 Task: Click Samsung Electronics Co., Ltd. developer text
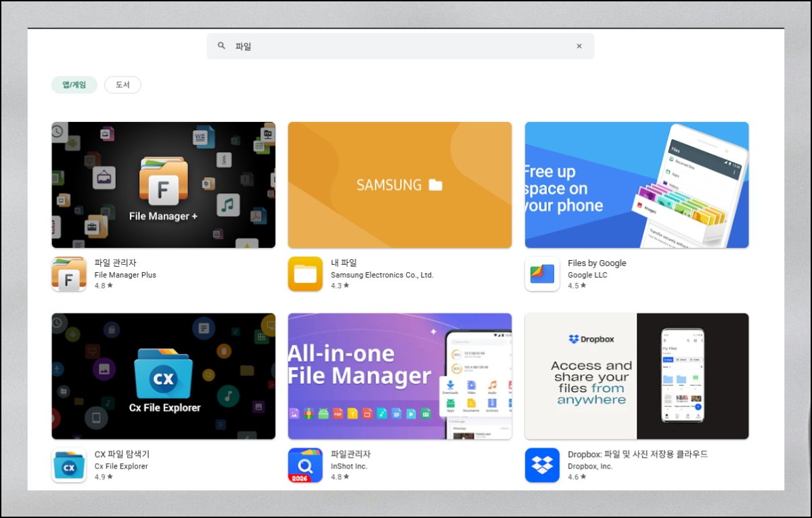pos(382,275)
